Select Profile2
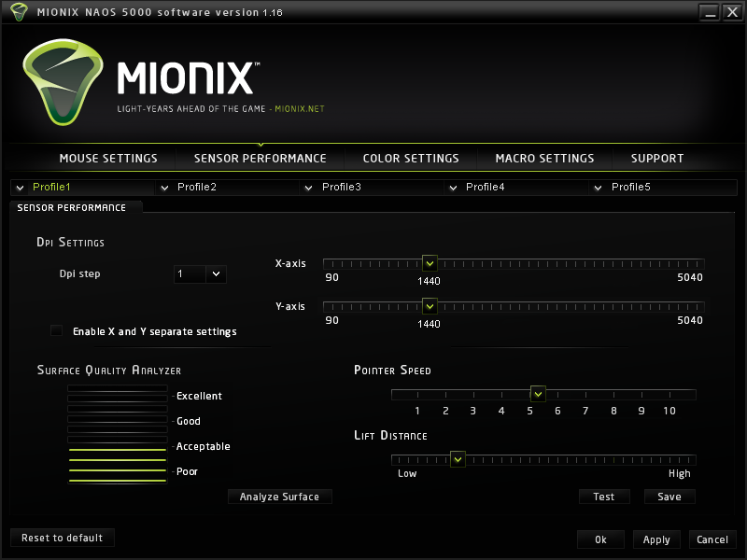The width and height of the screenshot is (747, 560). pos(197,187)
